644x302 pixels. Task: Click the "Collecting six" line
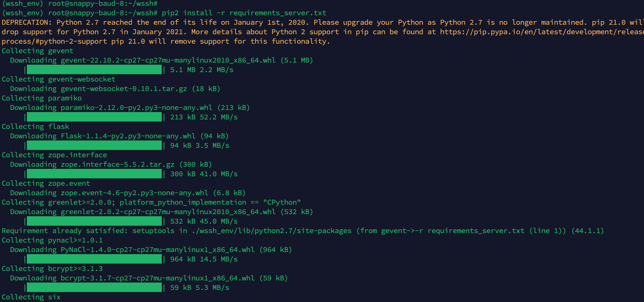(31, 297)
